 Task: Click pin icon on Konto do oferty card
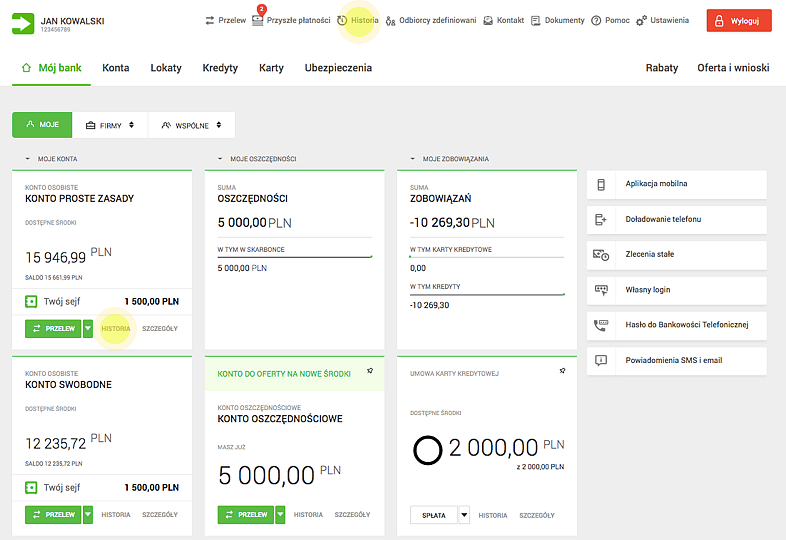370,371
